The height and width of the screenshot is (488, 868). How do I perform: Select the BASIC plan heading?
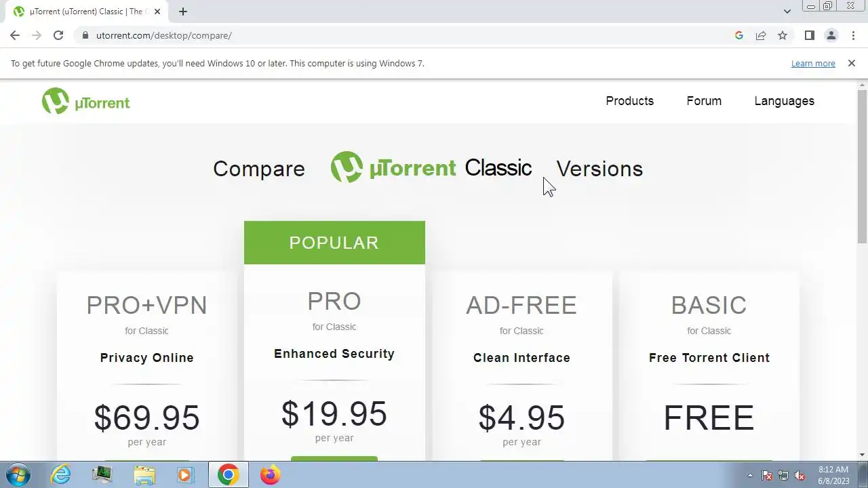point(709,305)
